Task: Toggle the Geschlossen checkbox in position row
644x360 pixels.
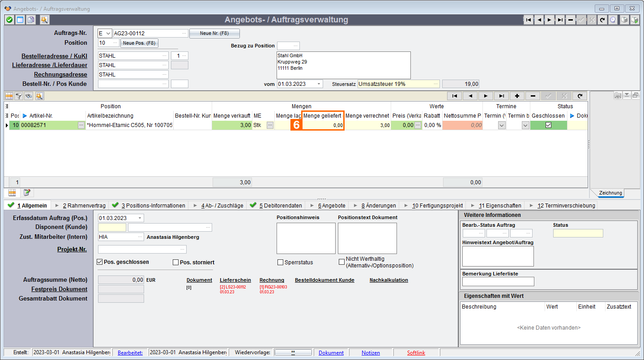Action: coord(548,126)
